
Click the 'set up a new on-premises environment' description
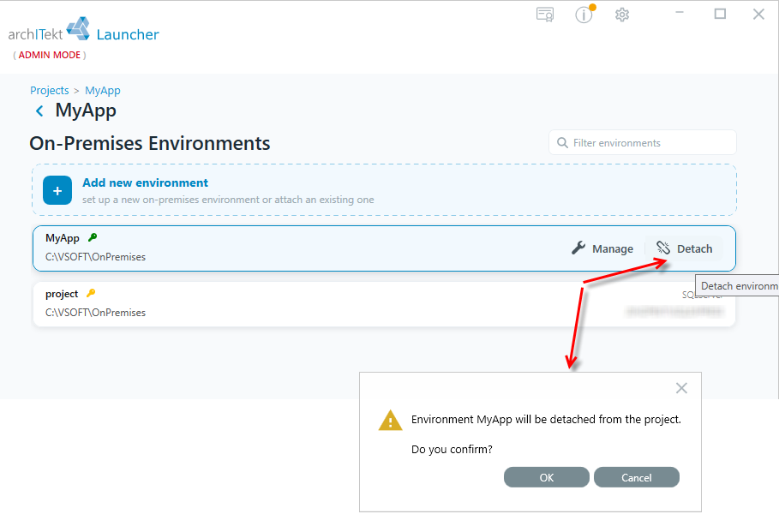tap(228, 200)
